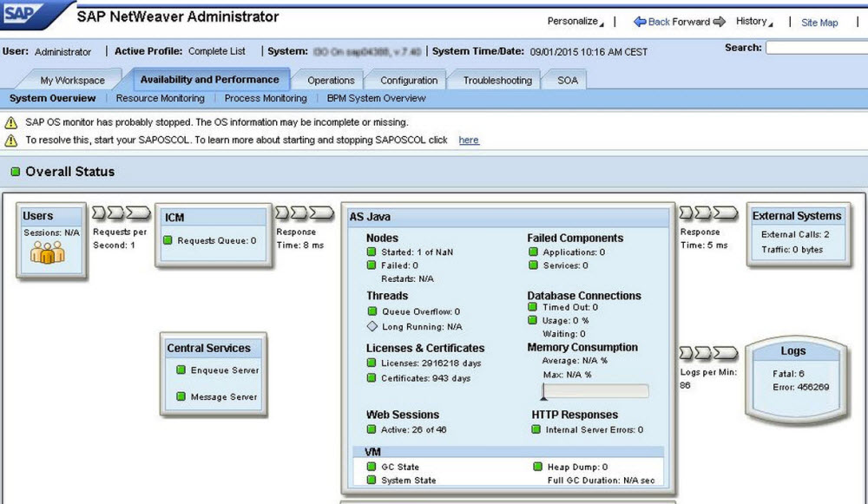
Task: Click the Nodes Started green status icon
Action: [x=372, y=252]
